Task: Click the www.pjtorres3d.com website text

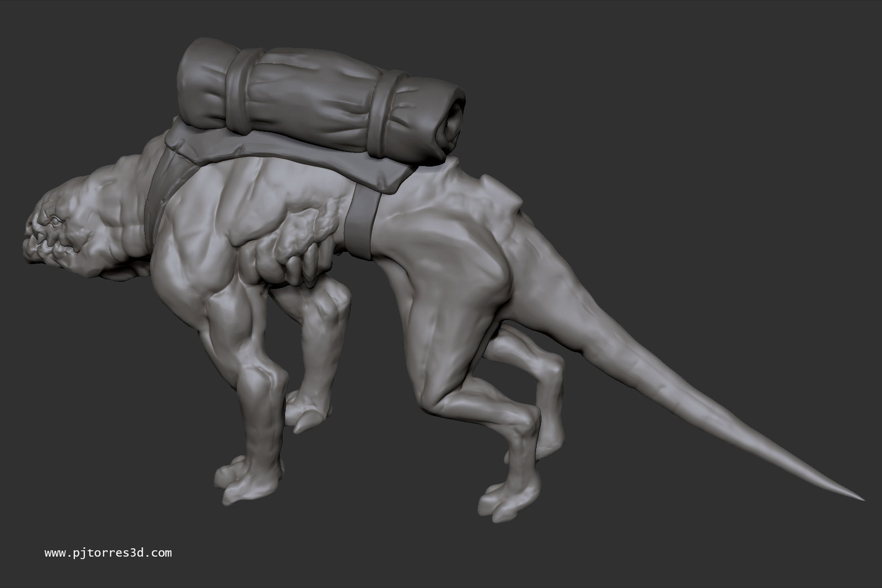Action: pos(108,553)
